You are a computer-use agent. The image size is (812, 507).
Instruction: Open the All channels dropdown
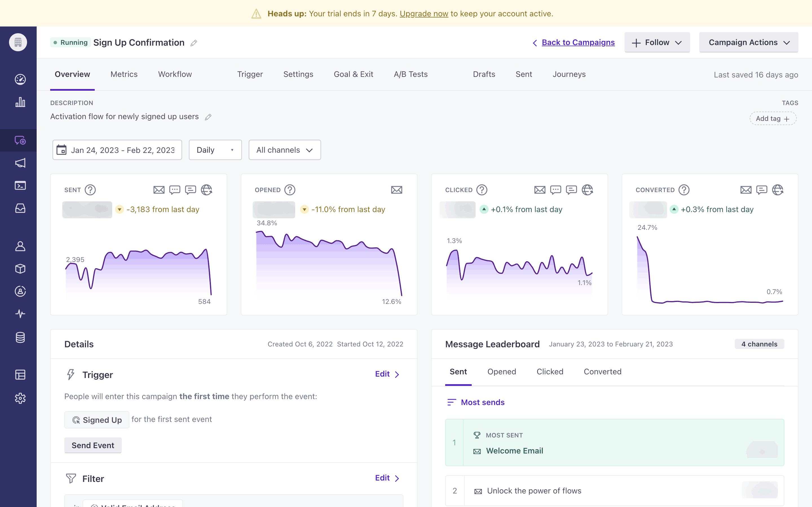coord(284,150)
